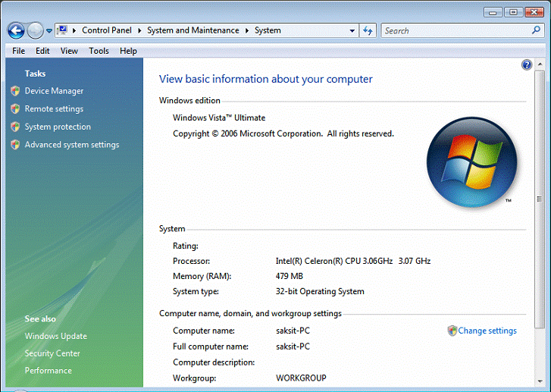551x392 pixels.
Task: Click the 'saksit-PC' value beside 'Computer name:'
Action: click(x=293, y=331)
